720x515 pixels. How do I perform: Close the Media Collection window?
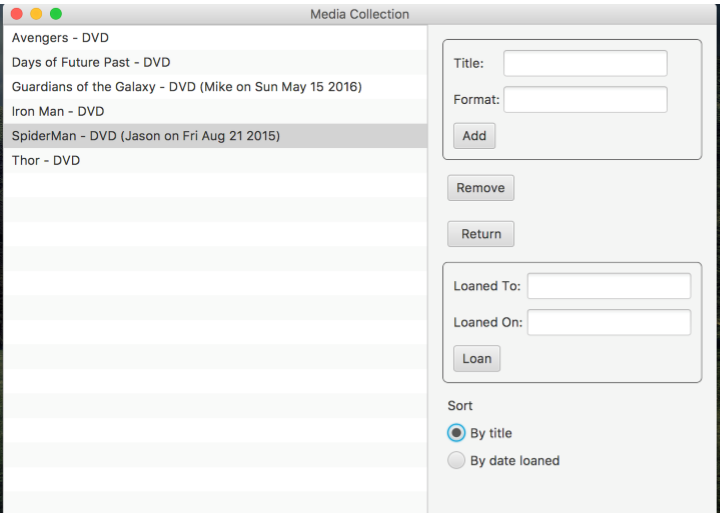17,14
